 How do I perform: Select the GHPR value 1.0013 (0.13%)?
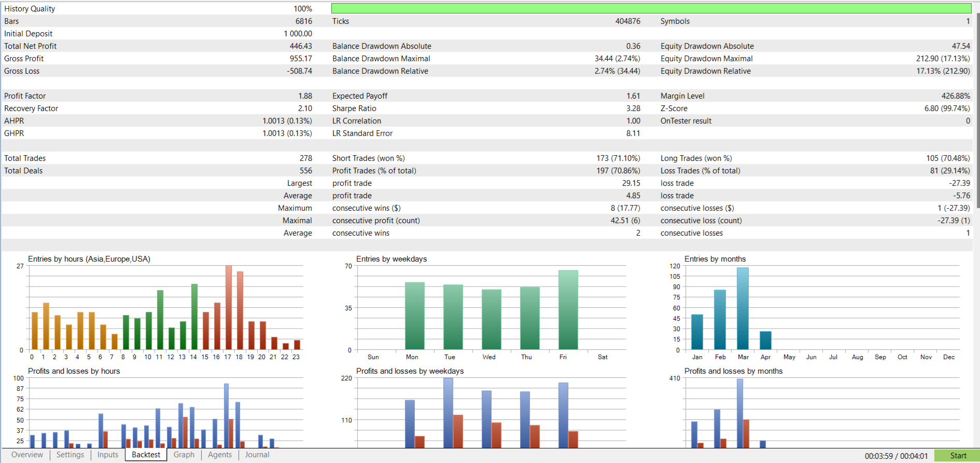[x=287, y=133]
